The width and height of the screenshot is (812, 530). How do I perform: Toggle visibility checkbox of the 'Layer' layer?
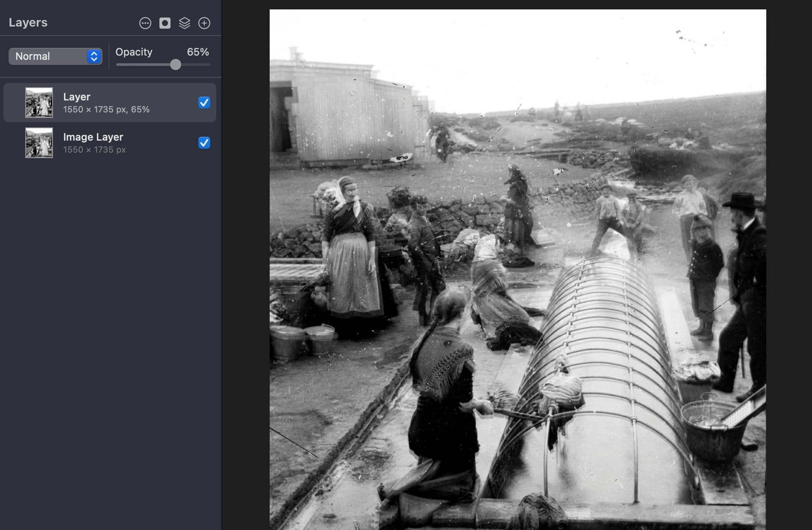(x=204, y=103)
